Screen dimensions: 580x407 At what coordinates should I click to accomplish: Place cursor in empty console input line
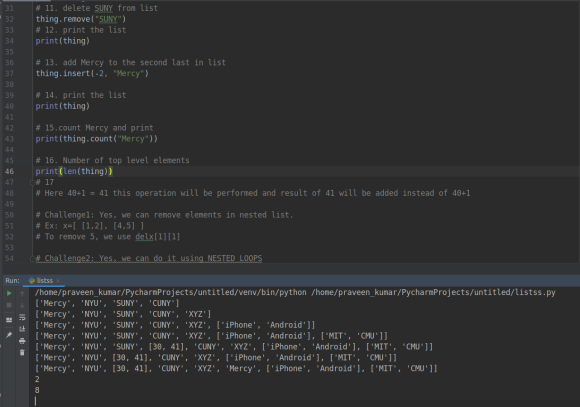coord(296,401)
